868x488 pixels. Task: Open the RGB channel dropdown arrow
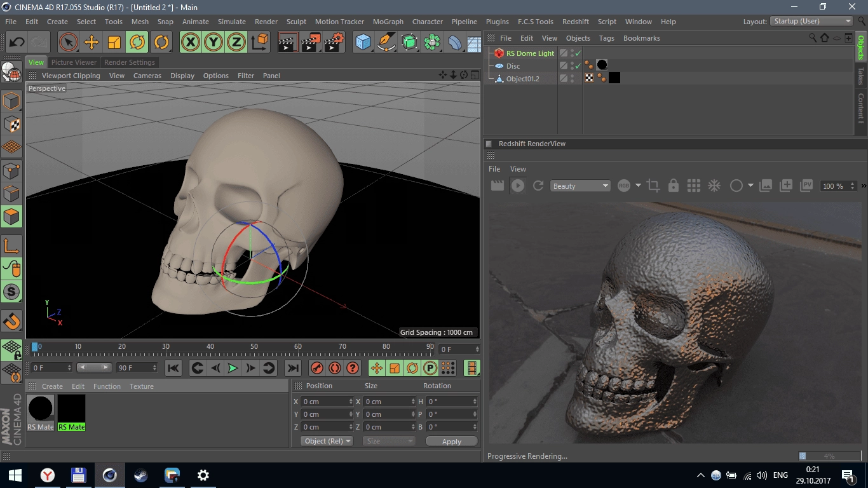(x=638, y=186)
